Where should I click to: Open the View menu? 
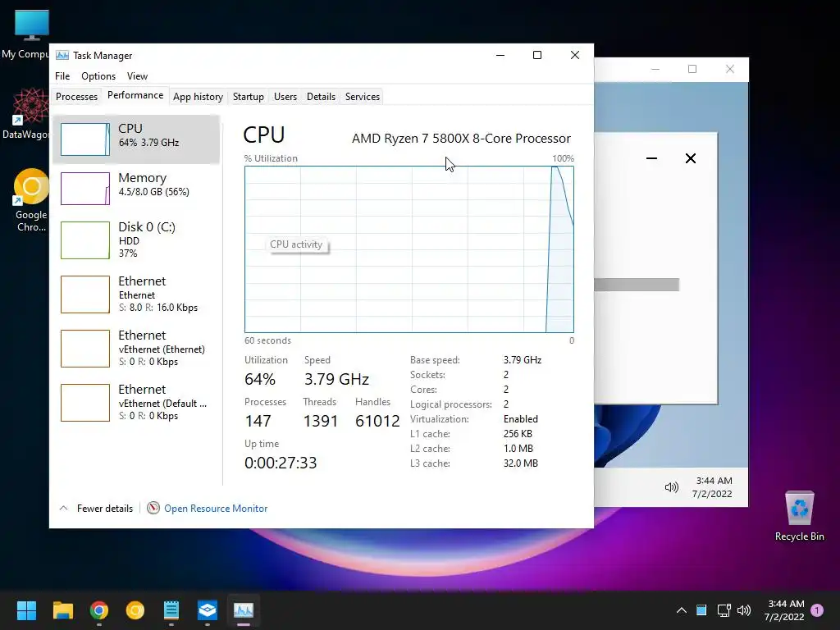pyautogui.click(x=137, y=76)
